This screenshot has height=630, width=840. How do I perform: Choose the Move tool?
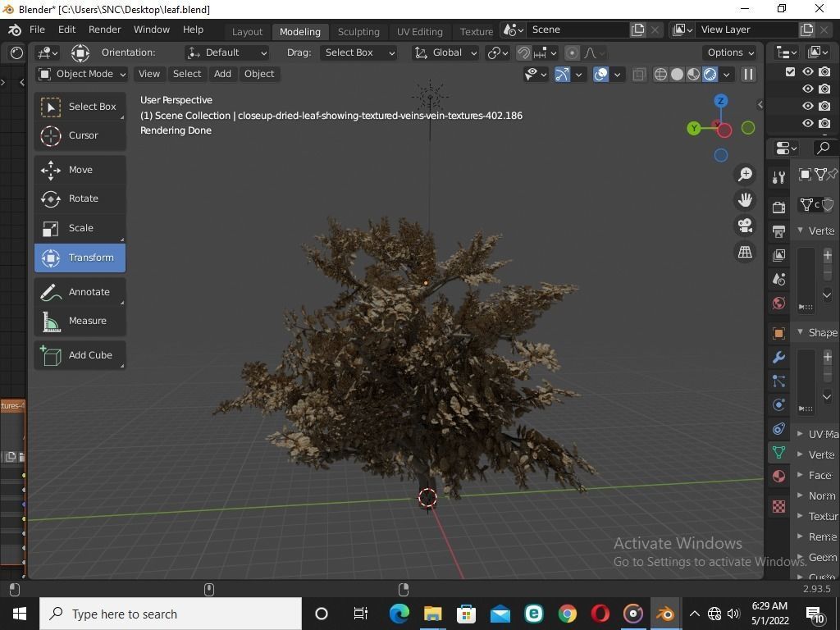point(80,170)
